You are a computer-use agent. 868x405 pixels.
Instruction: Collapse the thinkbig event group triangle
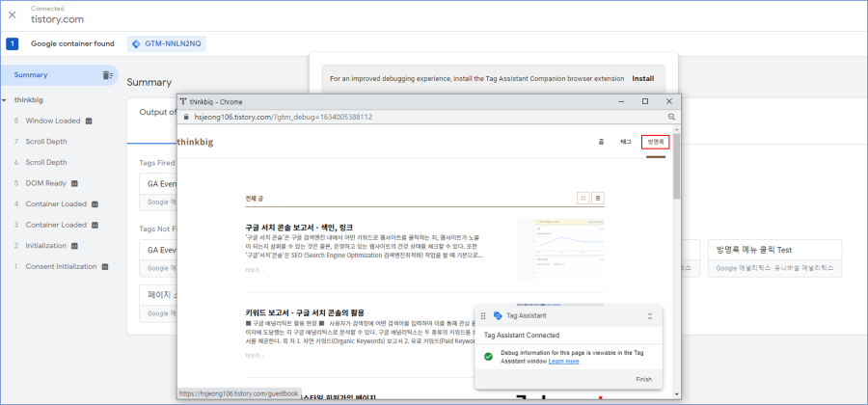[5, 100]
